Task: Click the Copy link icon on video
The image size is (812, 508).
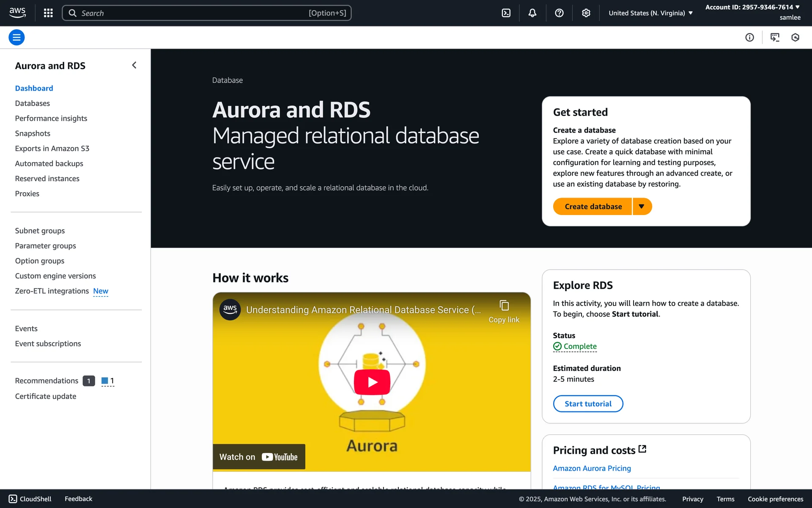Action: point(504,306)
